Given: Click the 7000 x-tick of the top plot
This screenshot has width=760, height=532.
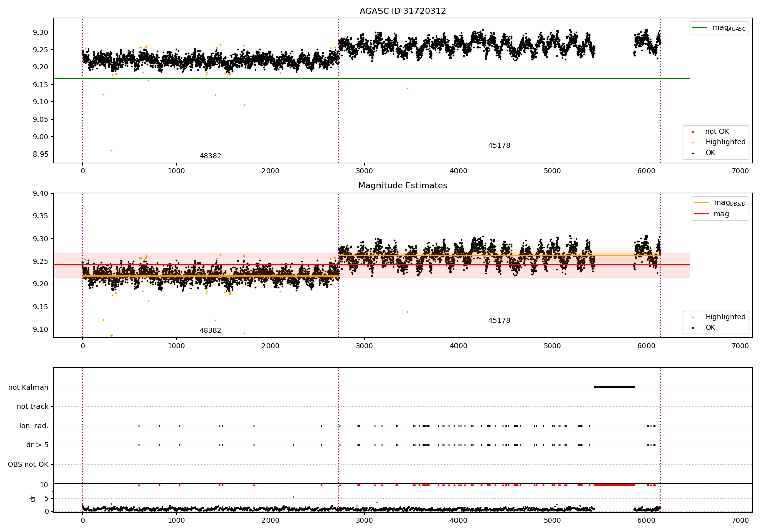Looking at the screenshot, I should click(x=740, y=171).
